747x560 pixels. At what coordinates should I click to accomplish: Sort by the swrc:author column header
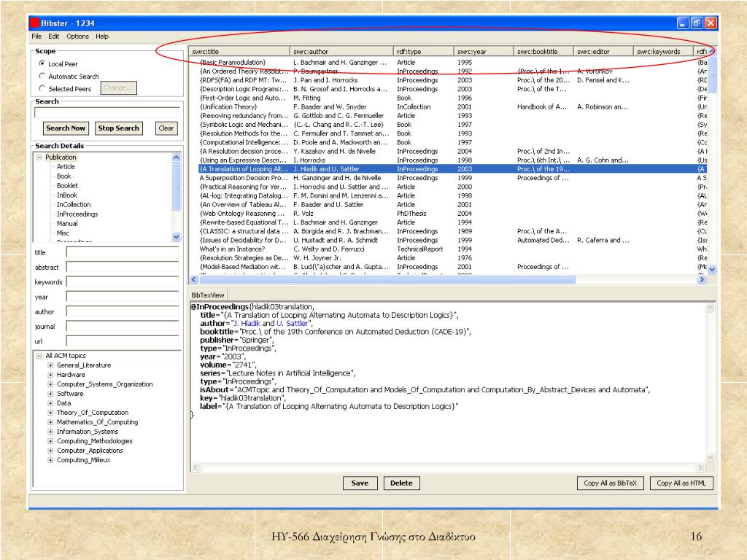pos(342,52)
